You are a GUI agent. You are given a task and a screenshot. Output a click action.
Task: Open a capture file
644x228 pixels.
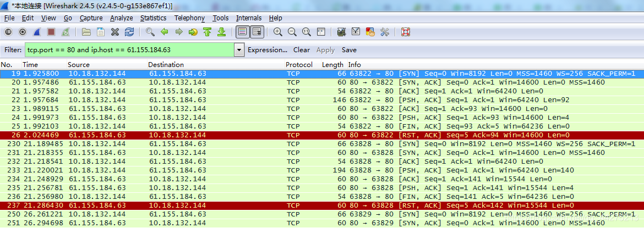[x=86, y=31]
